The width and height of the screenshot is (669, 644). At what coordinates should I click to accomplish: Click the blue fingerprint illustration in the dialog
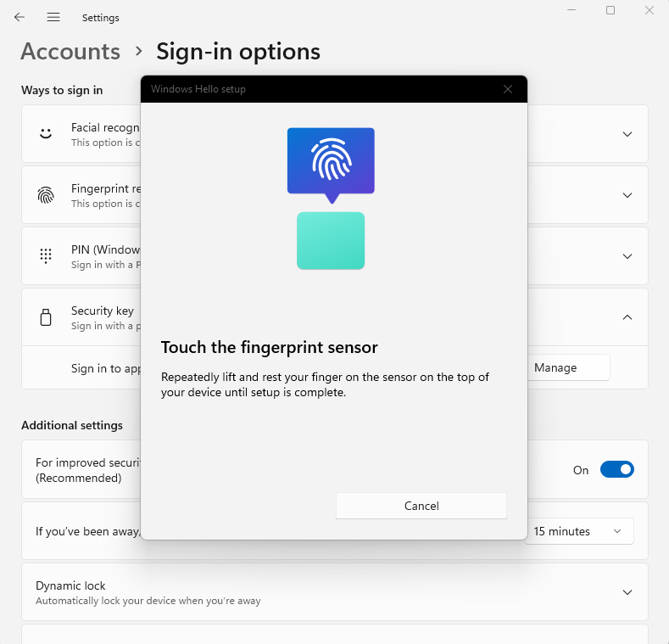click(331, 165)
